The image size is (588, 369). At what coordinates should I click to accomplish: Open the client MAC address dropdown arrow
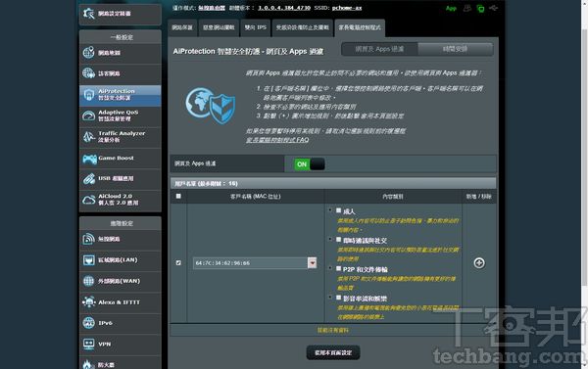(x=312, y=263)
